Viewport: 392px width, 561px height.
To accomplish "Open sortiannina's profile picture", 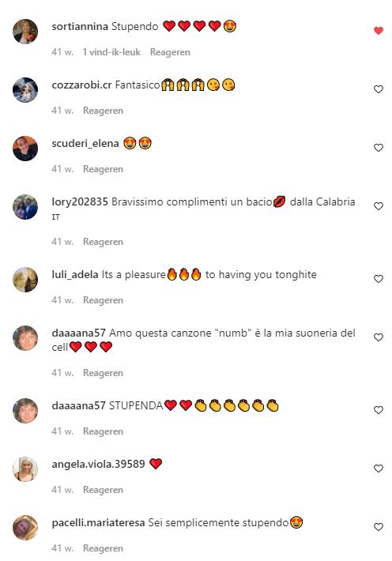I will click(25, 31).
